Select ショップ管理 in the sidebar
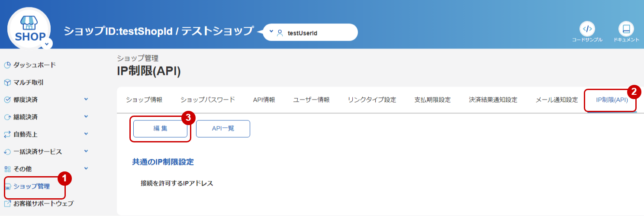 [x=32, y=187]
